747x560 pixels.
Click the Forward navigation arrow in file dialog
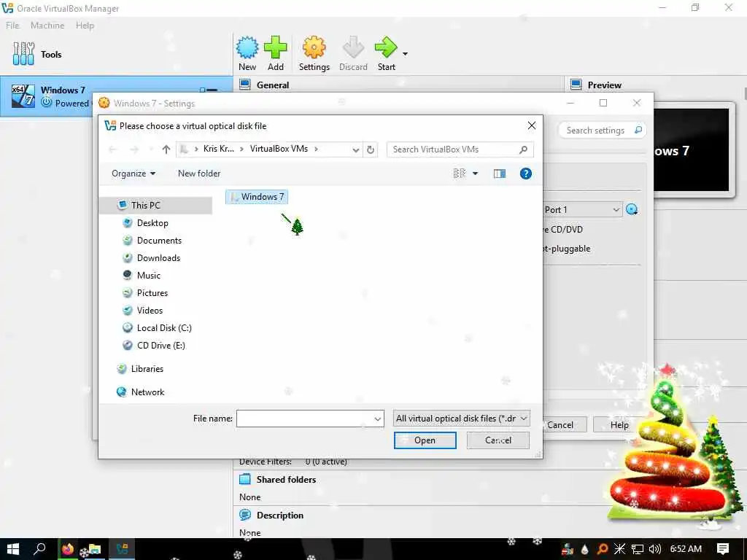[134, 149]
